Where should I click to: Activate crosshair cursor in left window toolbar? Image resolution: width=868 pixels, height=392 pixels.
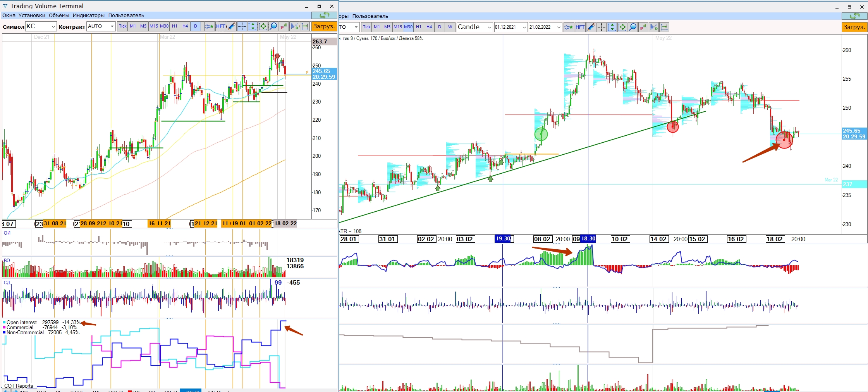click(x=242, y=26)
